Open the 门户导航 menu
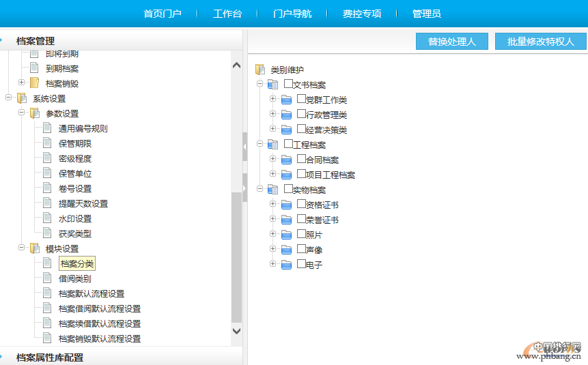The image size is (588, 365). 292,14
